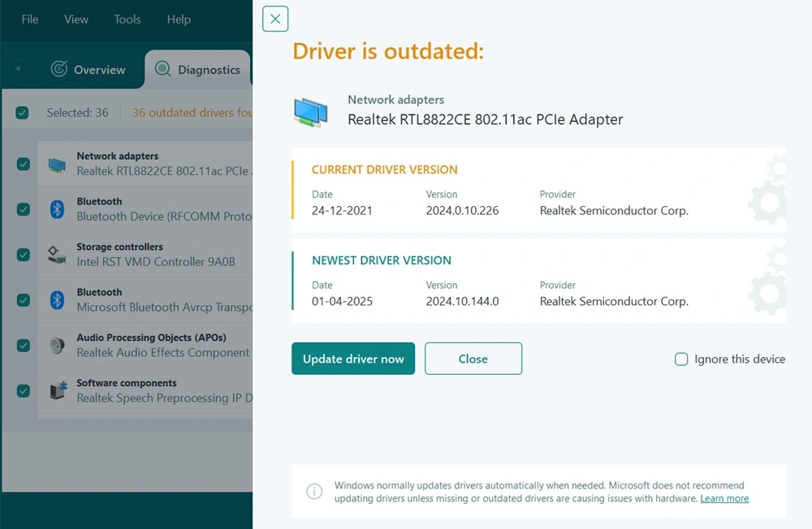Screen dimensions: 812x529
Task: Open the Learn more link
Action: point(724,498)
